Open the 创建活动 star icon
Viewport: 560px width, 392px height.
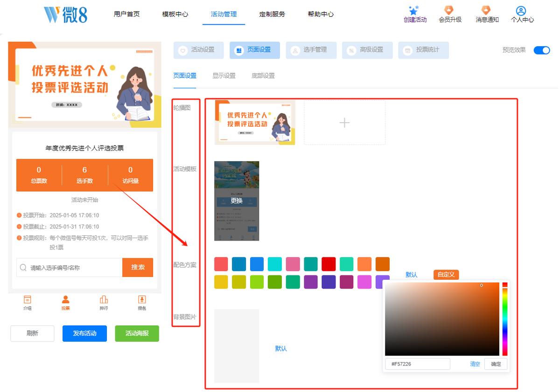click(x=413, y=10)
